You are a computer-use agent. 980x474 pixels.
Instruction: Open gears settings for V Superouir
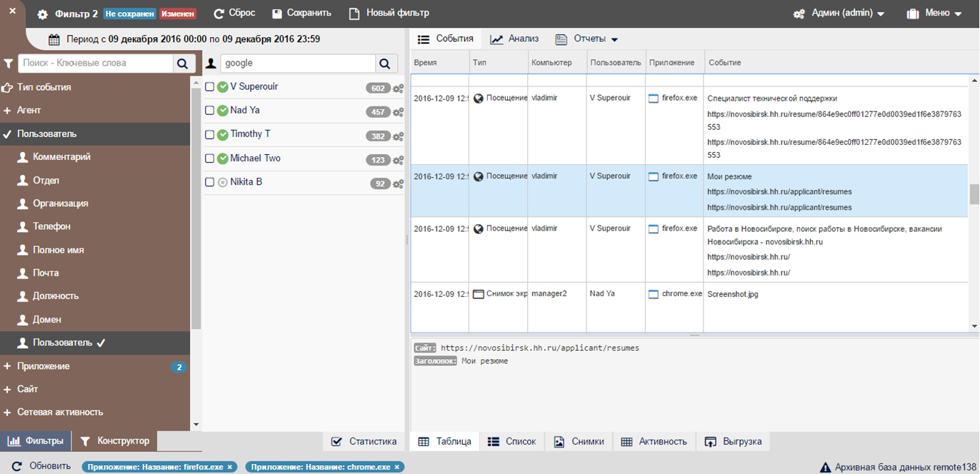click(x=398, y=89)
